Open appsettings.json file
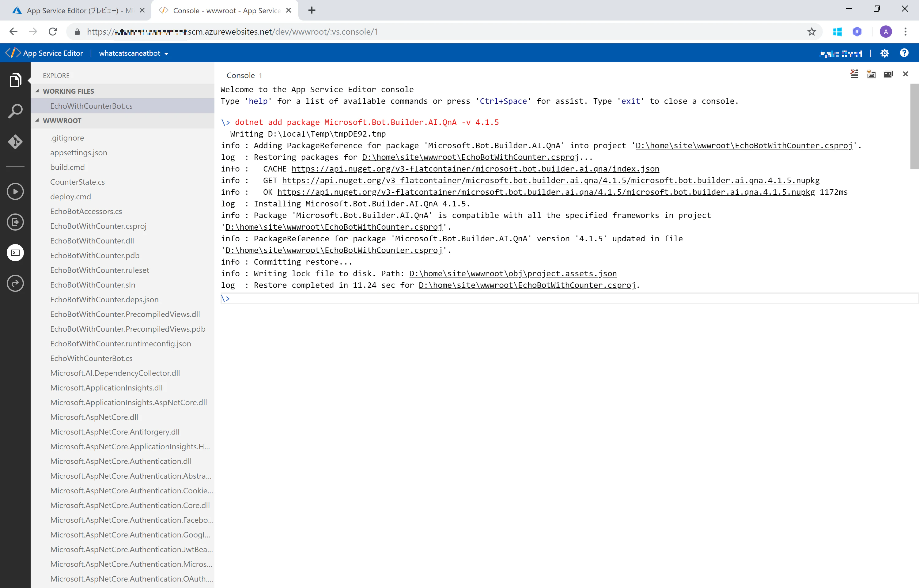The width and height of the screenshot is (919, 588). point(79,152)
